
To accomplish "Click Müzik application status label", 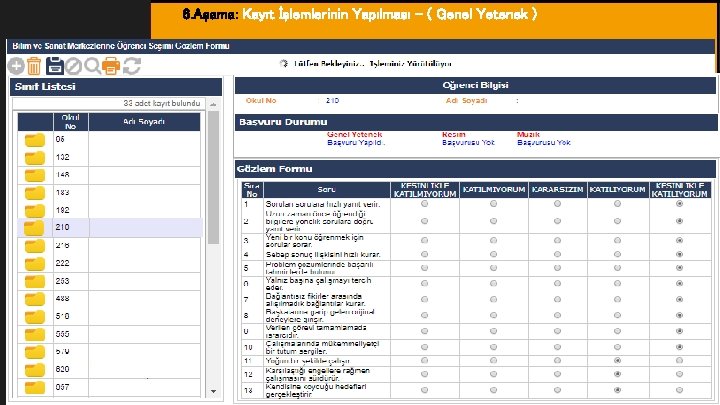I will point(528,135).
